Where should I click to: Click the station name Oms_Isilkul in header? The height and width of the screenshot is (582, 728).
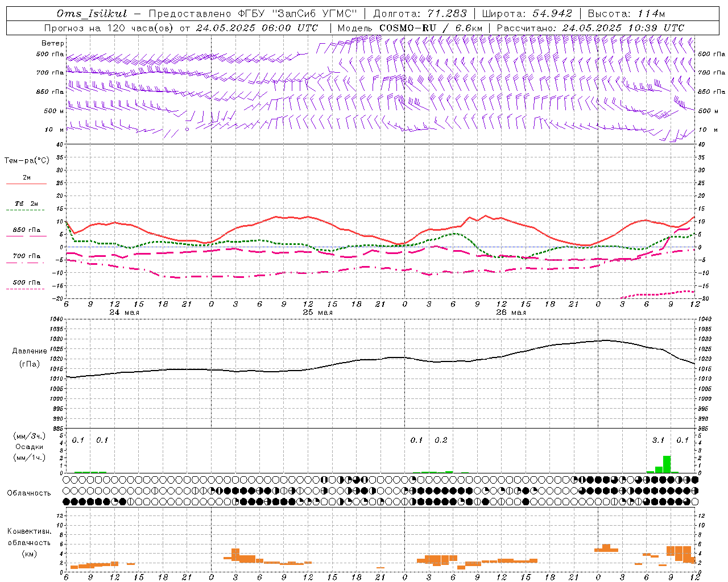[92, 14]
